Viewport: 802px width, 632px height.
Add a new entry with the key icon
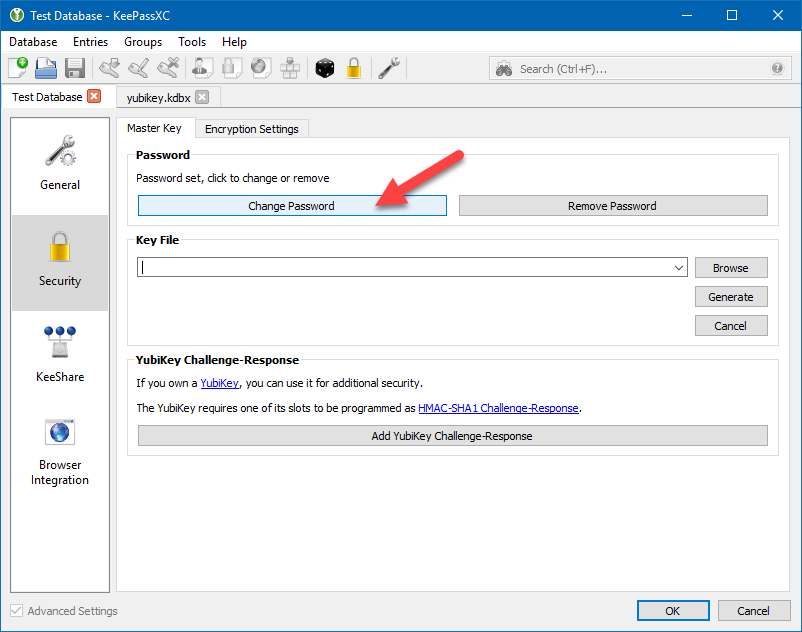[x=109, y=67]
